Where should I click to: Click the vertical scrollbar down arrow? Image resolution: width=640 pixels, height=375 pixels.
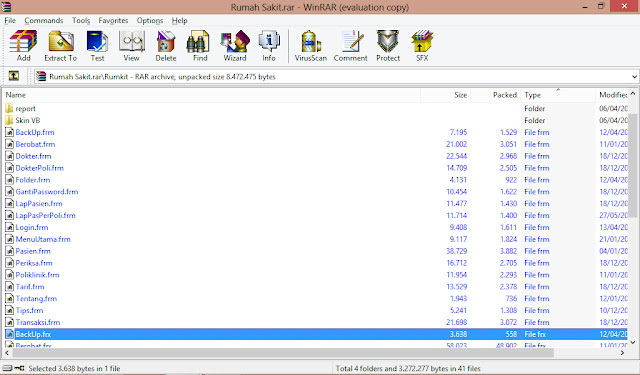633,342
